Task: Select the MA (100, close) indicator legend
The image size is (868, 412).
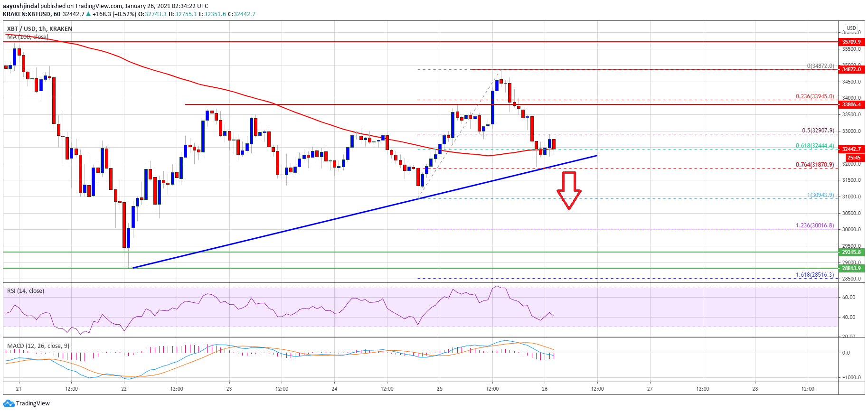Action: [x=28, y=37]
